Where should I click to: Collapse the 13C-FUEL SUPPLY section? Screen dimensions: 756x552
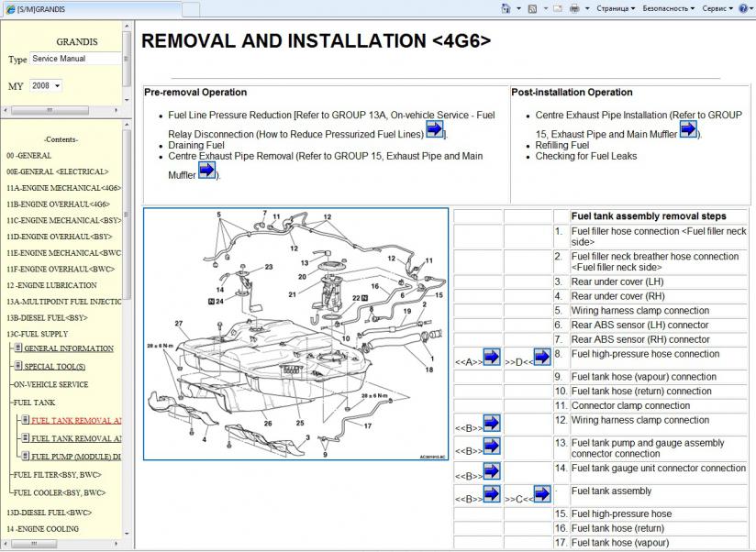(x=37, y=334)
